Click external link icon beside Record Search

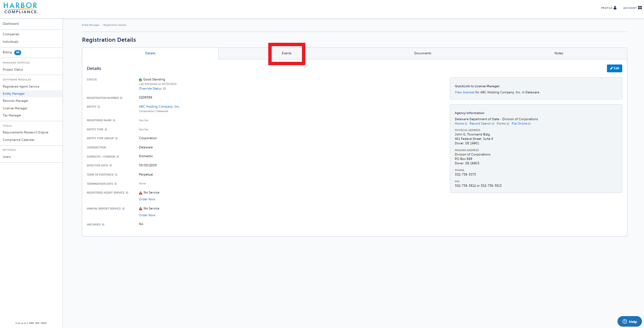tap(493, 124)
